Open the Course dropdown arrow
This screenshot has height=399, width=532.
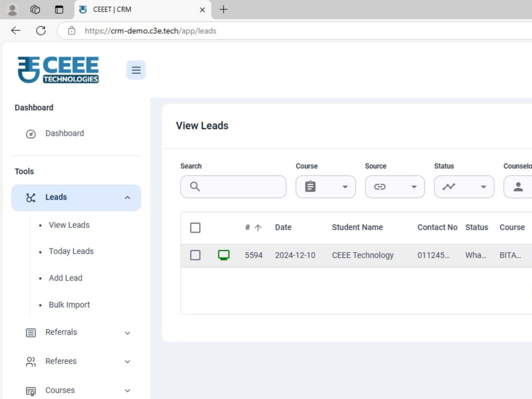click(x=345, y=187)
